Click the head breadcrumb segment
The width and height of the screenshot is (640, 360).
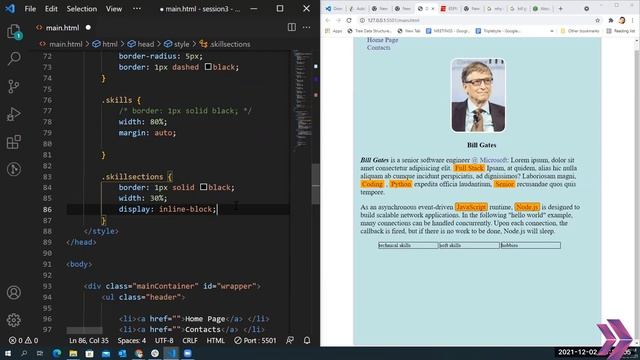141,44
